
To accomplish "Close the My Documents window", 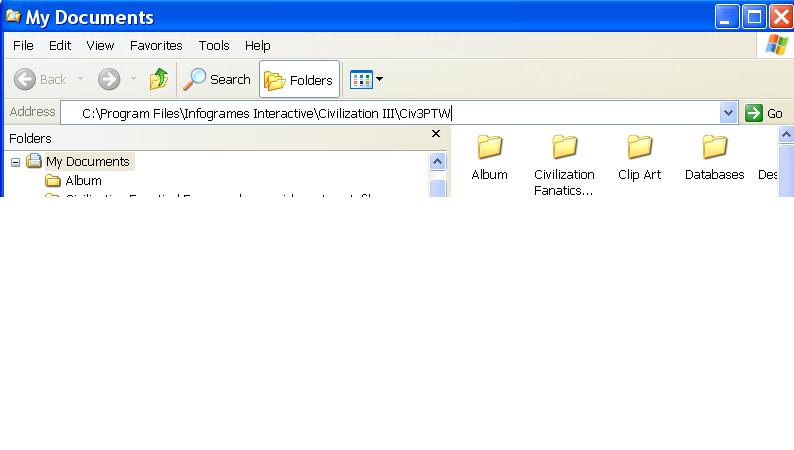I will click(781, 17).
